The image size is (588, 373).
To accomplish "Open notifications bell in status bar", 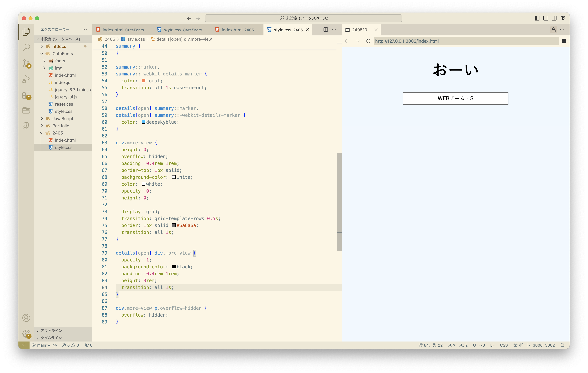I will click(562, 345).
